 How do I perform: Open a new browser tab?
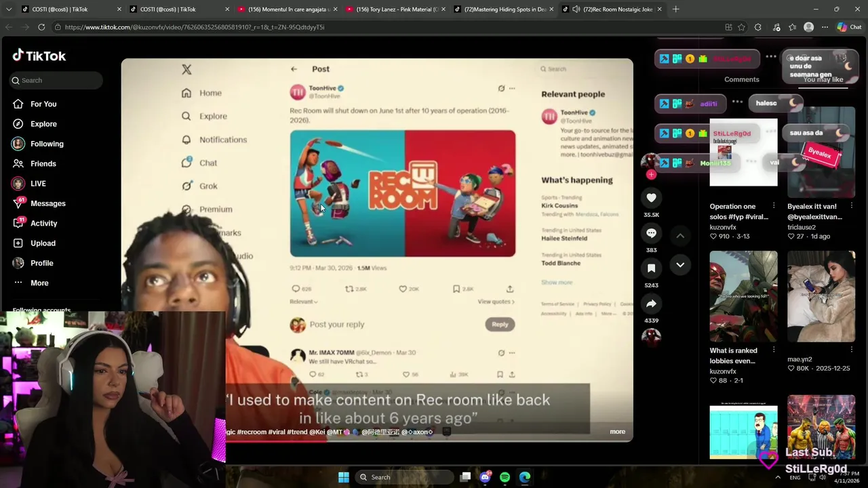pos(675,9)
